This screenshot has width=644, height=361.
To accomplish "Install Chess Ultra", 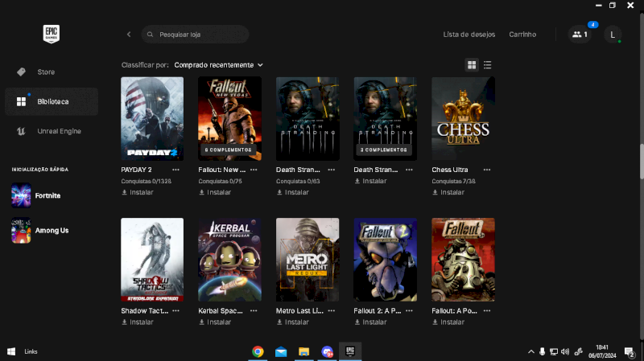I will (x=448, y=192).
